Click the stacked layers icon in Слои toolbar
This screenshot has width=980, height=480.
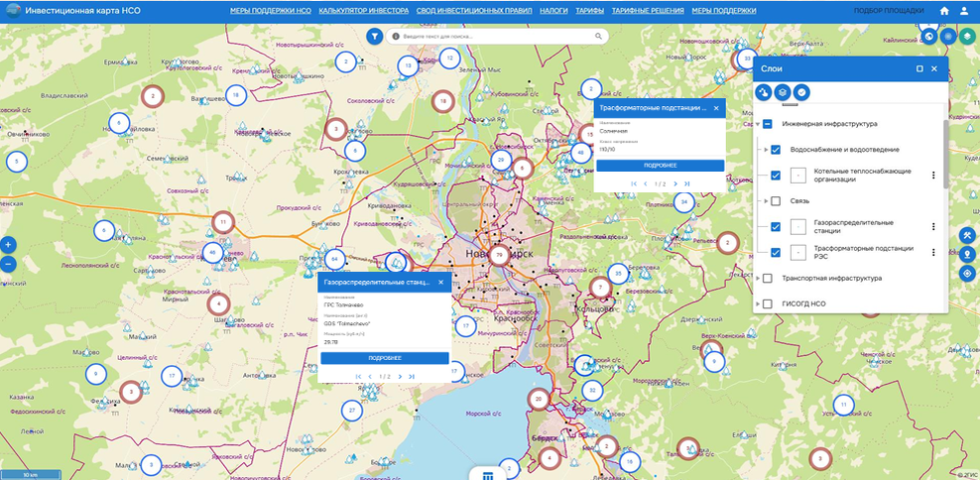(783, 92)
